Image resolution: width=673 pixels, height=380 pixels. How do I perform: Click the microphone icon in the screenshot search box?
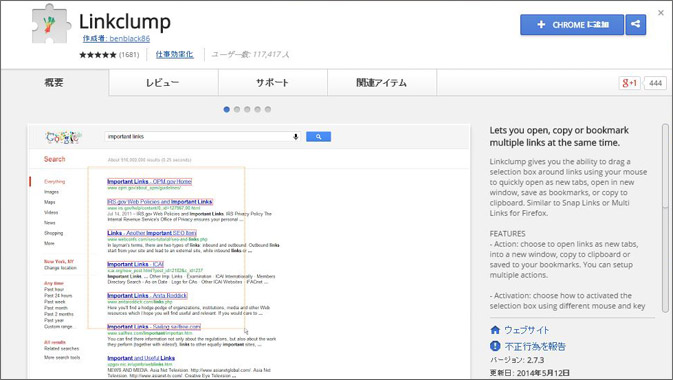(x=295, y=137)
